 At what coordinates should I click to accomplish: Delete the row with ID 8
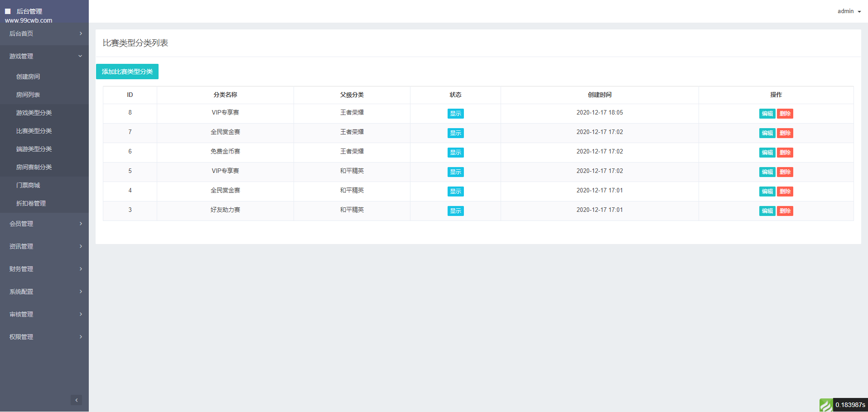click(785, 114)
